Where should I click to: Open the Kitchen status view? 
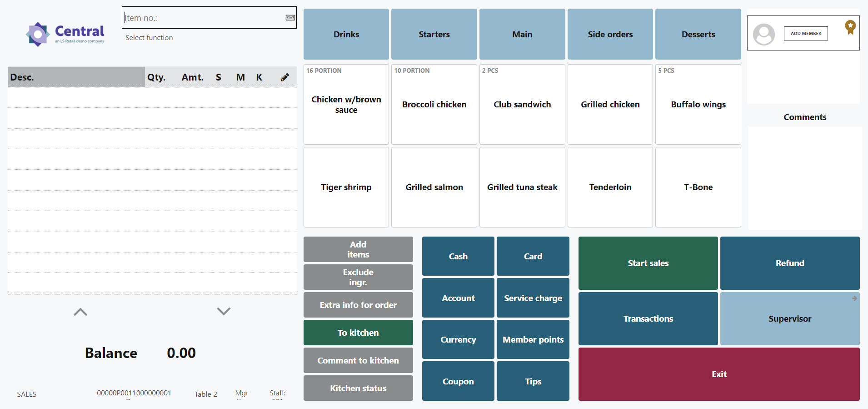(358, 388)
